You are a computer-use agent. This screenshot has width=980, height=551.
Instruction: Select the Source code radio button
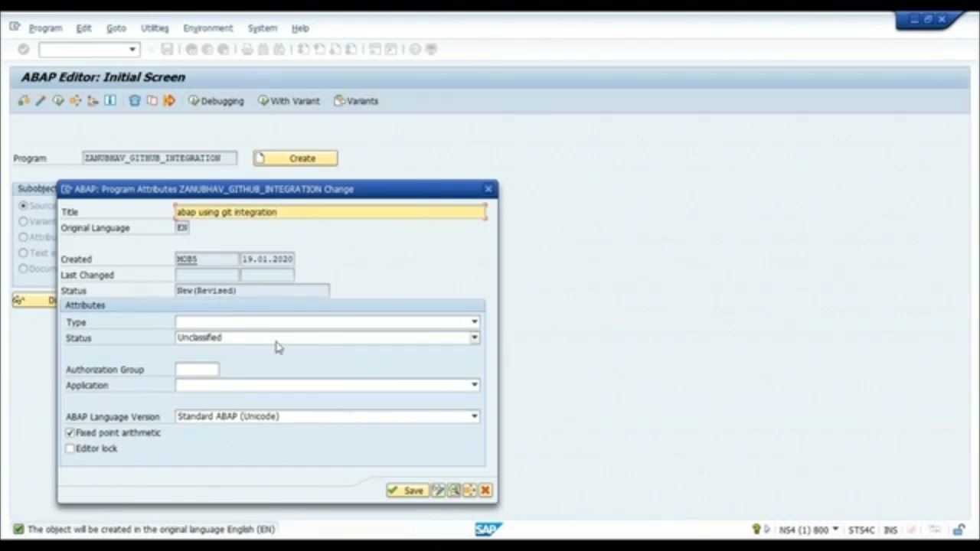pyautogui.click(x=23, y=205)
